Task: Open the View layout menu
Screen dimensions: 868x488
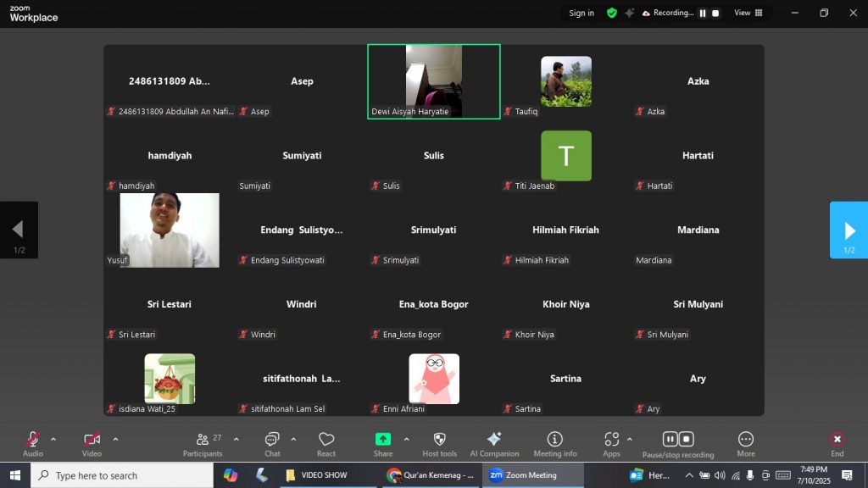Action: 748,13
